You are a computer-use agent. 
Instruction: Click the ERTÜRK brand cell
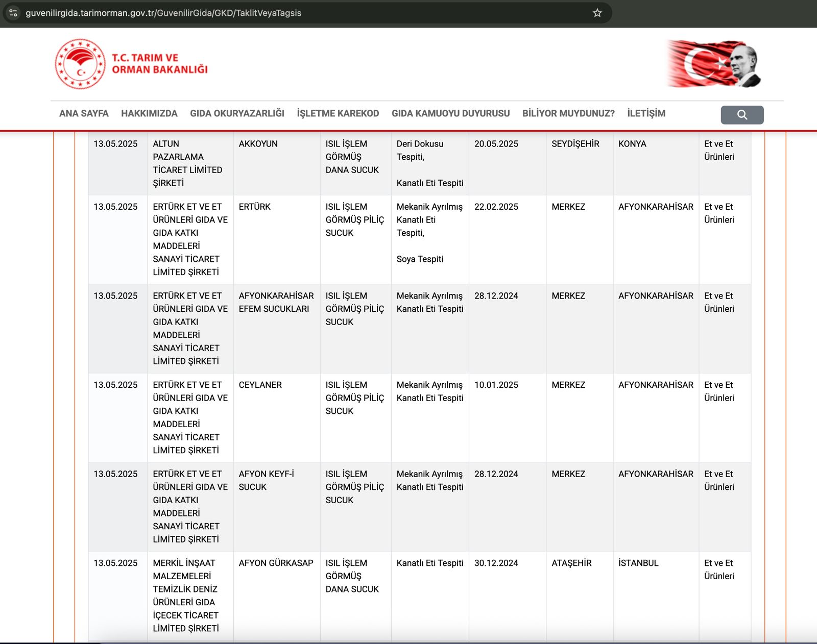[x=277, y=239]
